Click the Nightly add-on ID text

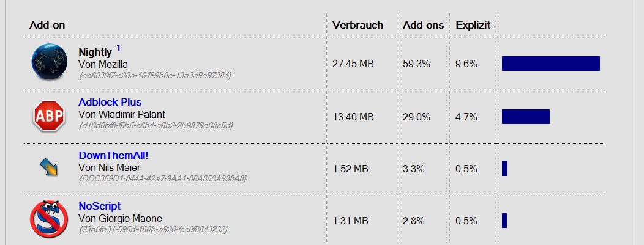point(155,75)
